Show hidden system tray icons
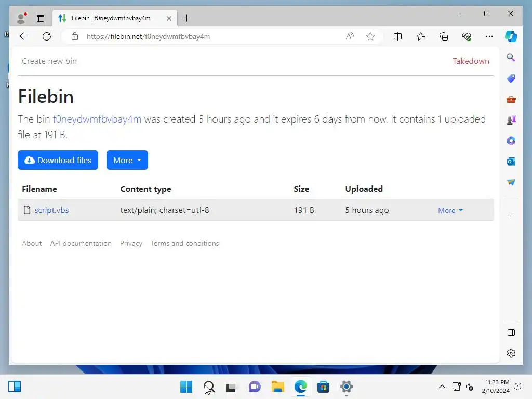This screenshot has height=399, width=532. point(442,387)
